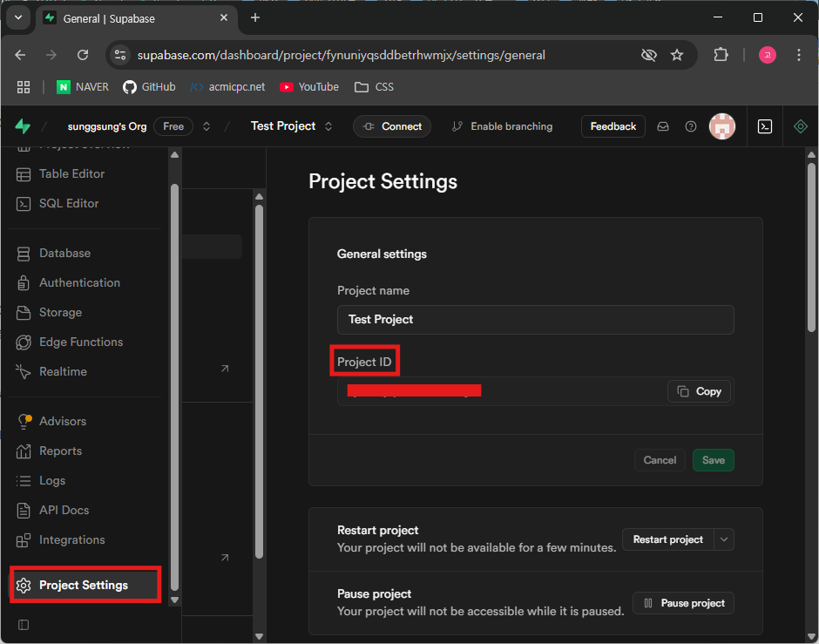The height and width of the screenshot is (644, 819).
Task: Edit the Project name field
Action: click(535, 320)
